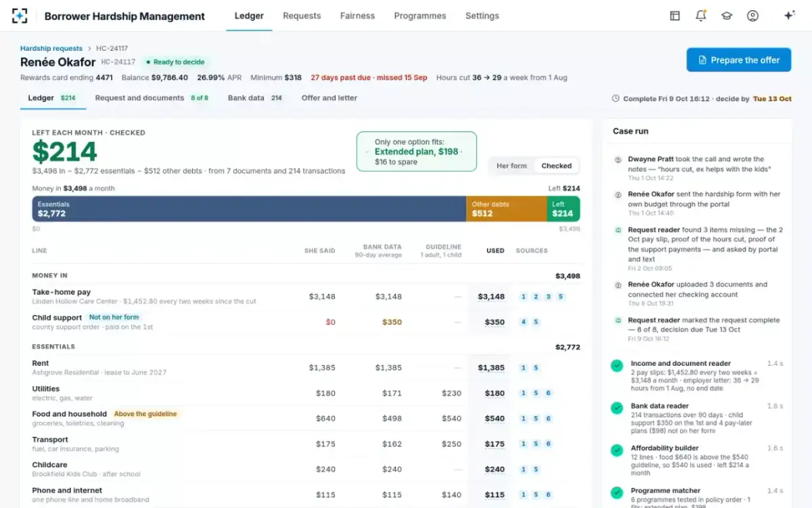Open source 3 on the Take-home pay row

(x=548, y=297)
